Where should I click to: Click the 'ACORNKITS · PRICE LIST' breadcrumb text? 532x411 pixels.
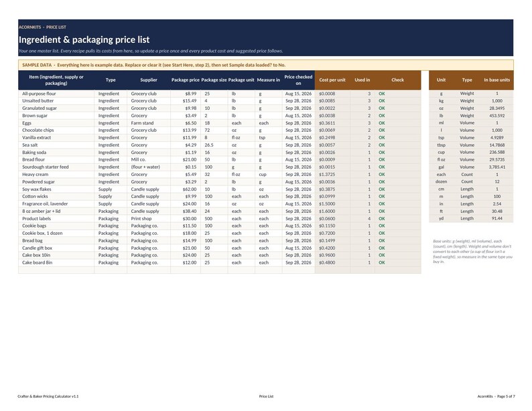point(42,27)
